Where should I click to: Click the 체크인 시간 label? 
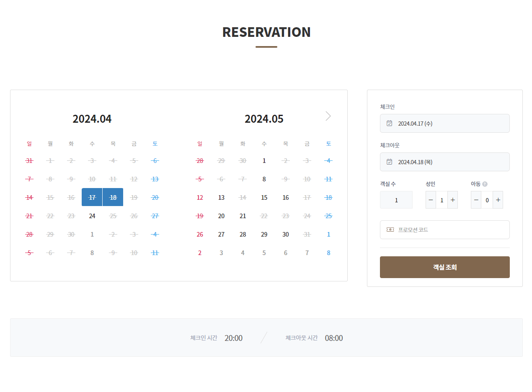(x=204, y=338)
